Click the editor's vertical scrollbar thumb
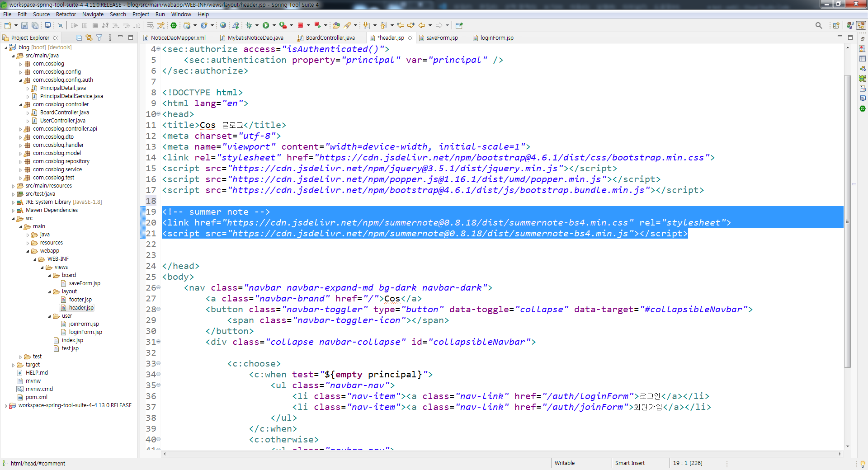Image resolution: width=868 pixels, height=470 pixels. (x=847, y=221)
